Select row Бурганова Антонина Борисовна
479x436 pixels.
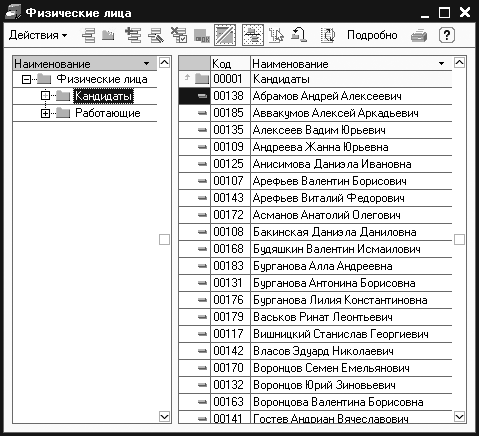[x=315, y=283]
